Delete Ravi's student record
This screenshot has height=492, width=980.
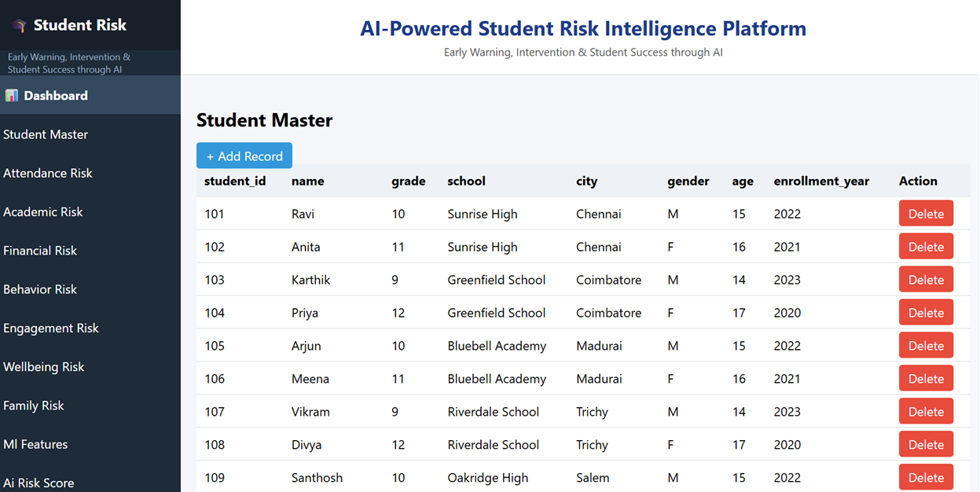pos(926,213)
